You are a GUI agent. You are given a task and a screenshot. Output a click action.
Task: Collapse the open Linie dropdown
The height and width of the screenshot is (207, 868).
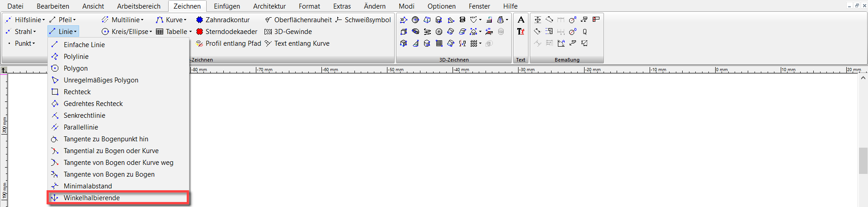pos(63,32)
